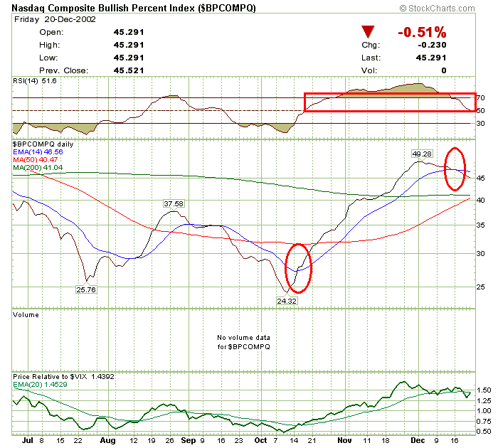This screenshot has height=448, width=498.
Task: Click the StockCharts.com copyright text
Action: tap(437, 9)
